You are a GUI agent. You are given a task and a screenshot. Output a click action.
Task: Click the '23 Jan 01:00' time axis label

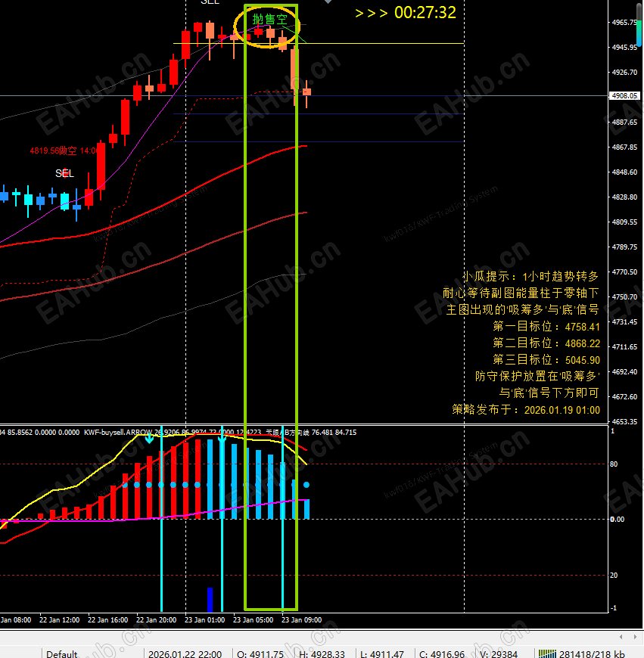coord(204,620)
